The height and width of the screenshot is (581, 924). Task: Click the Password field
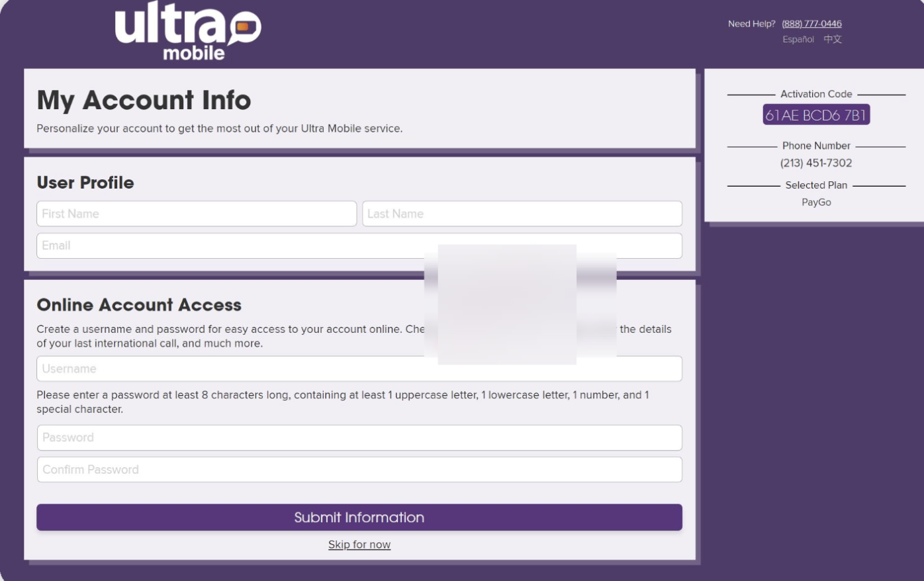click(x=359, y=437)
